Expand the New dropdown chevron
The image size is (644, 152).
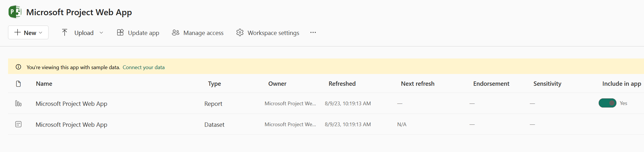tap(40, 33)
